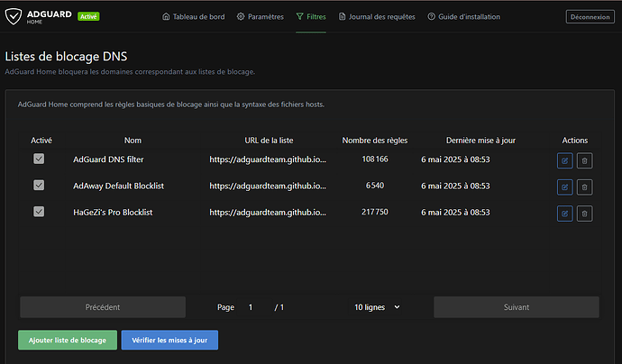Click the AdGuard DNS filter URL cell
622x364 pixels.
(268, 159)
